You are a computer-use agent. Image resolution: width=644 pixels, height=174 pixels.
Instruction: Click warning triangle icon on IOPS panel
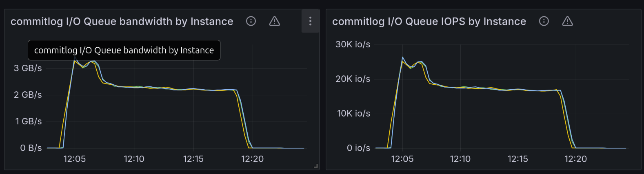tap(568, 21)
